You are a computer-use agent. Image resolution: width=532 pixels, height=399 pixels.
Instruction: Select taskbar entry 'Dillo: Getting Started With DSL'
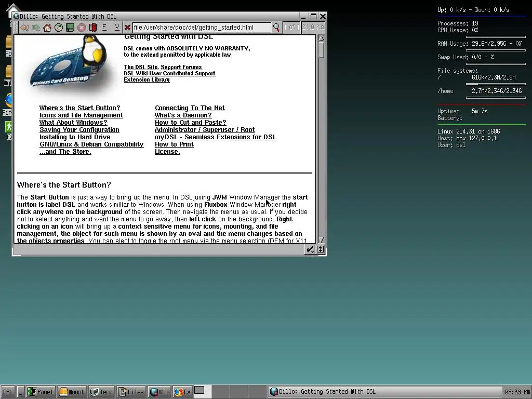[384, 392]
